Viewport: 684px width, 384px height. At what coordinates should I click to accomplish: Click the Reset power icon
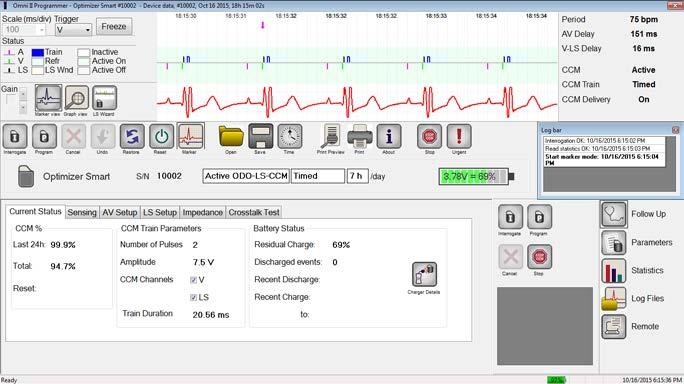pyautogui.click(x=161, y=137)
